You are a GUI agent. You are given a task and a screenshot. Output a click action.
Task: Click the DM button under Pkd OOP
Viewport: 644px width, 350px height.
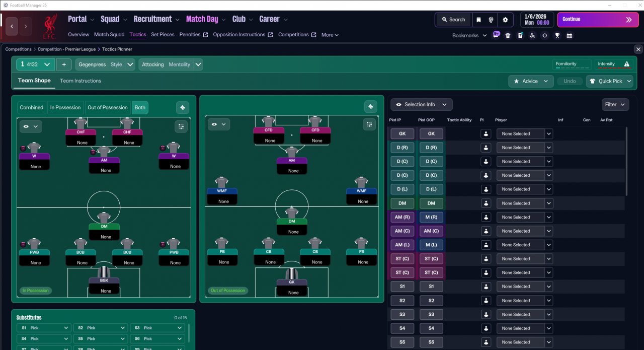pyautogui.click(x=431, y=203)
